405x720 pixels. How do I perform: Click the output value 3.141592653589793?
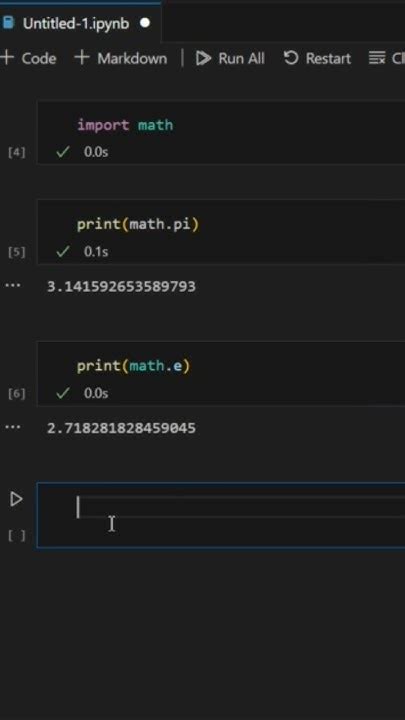(121, 287)
